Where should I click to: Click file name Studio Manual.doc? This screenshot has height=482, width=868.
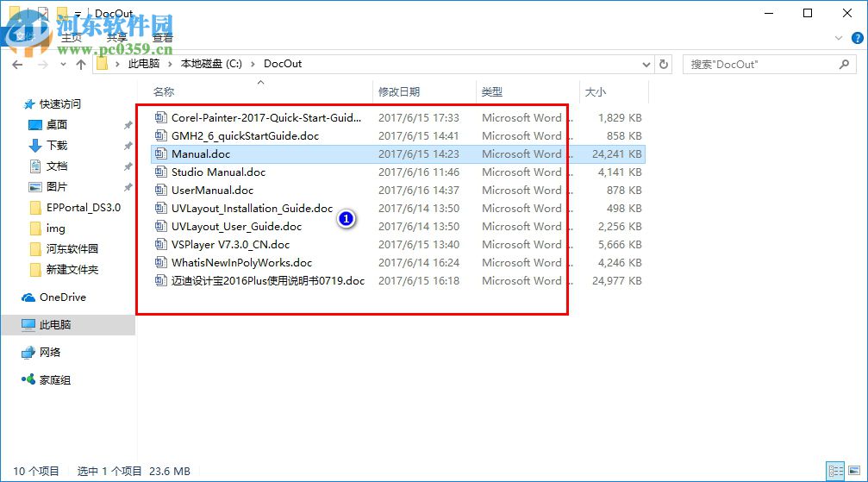(218, 172)
